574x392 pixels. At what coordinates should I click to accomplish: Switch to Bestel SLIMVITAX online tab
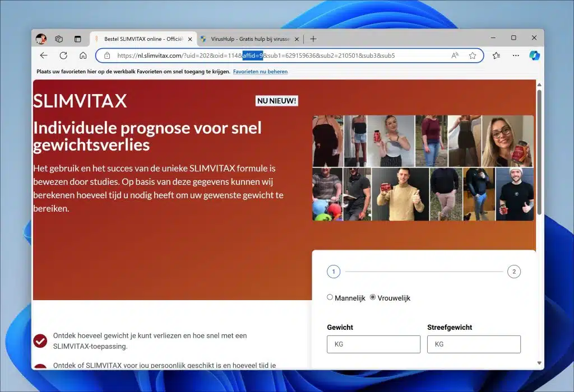point(143,39)
